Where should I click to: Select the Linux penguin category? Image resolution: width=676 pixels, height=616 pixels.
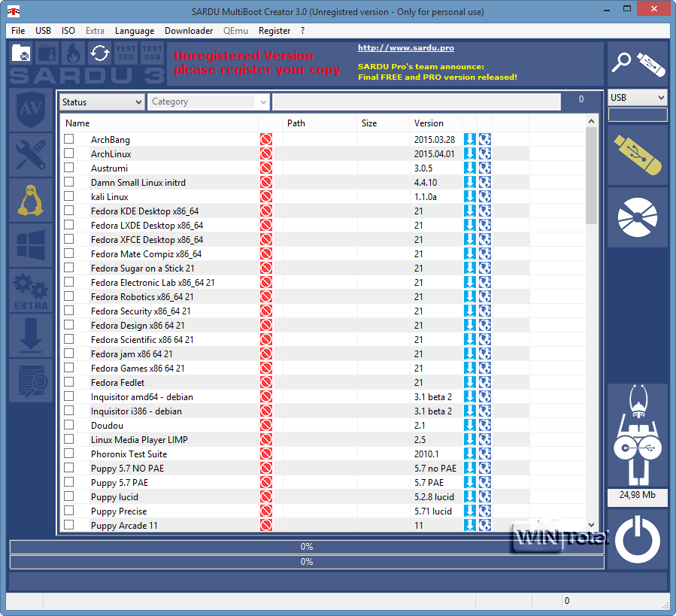[x=31, y=200]
